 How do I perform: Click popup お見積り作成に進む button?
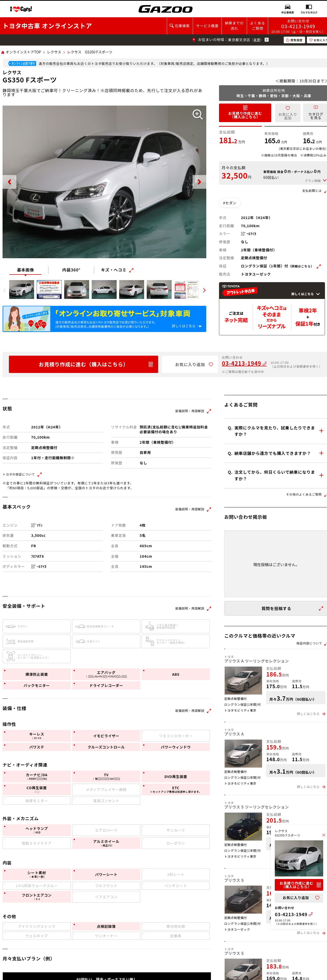click(299, 885)
